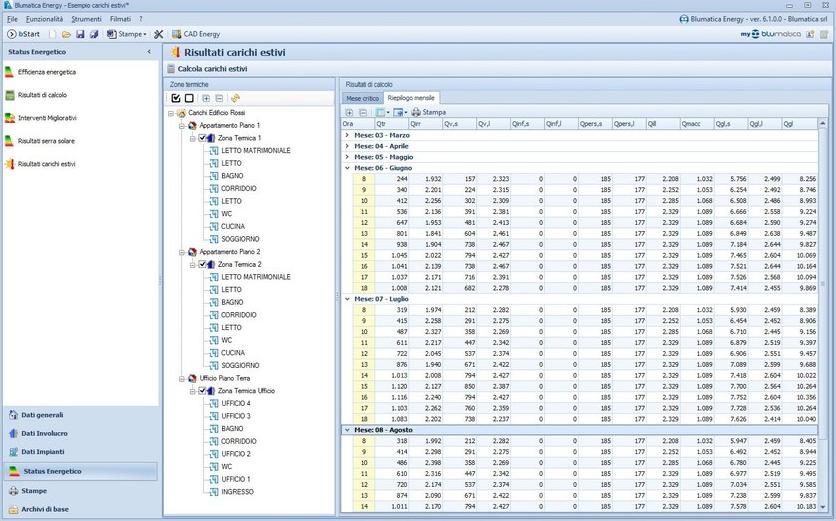This screenshot has height=521, width=836.
Task: Open the tools wrench icon in toolbar
Action: pos(159,34)
